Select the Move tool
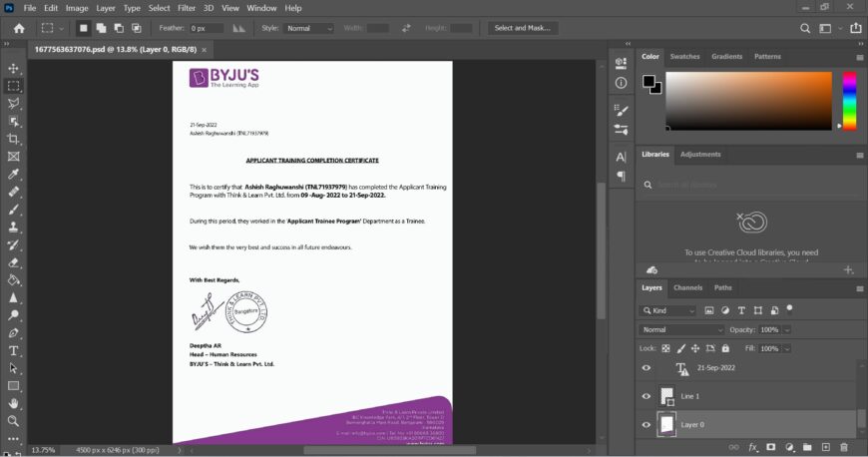 pos(13,69)
